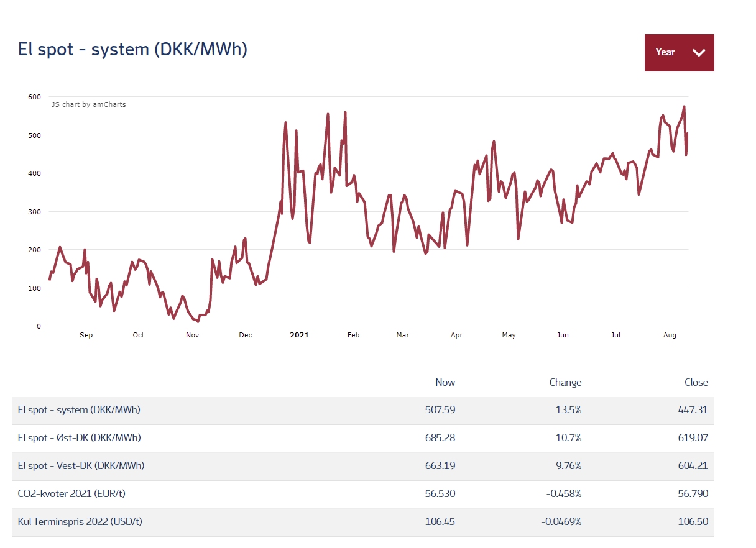Click the 600 value on the vertical axis
The width and height of the screenshot is (756, 548).
tap(34, 97)
